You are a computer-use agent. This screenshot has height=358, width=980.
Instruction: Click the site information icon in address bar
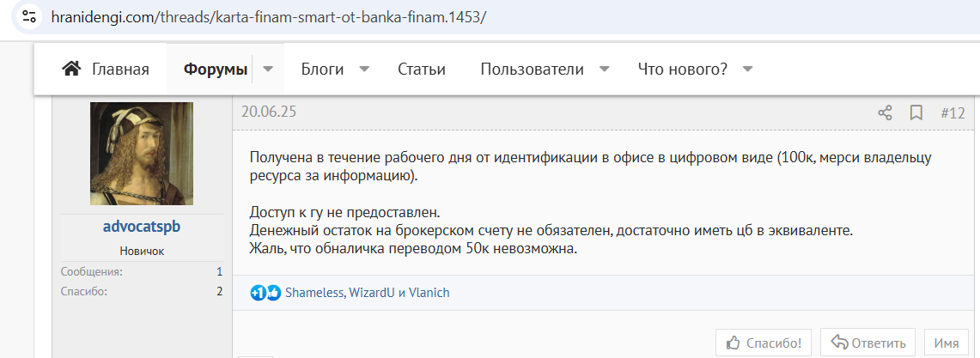(28, 16)
